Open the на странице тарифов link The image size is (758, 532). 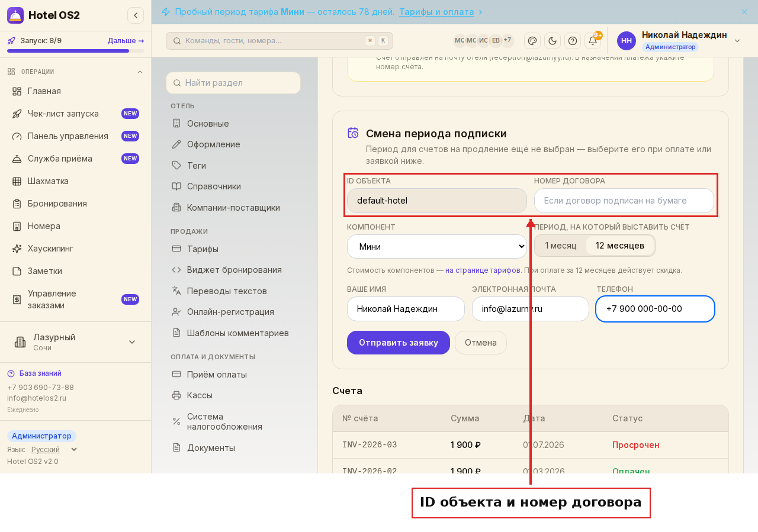pyautogui.click(x=483, y=270)
